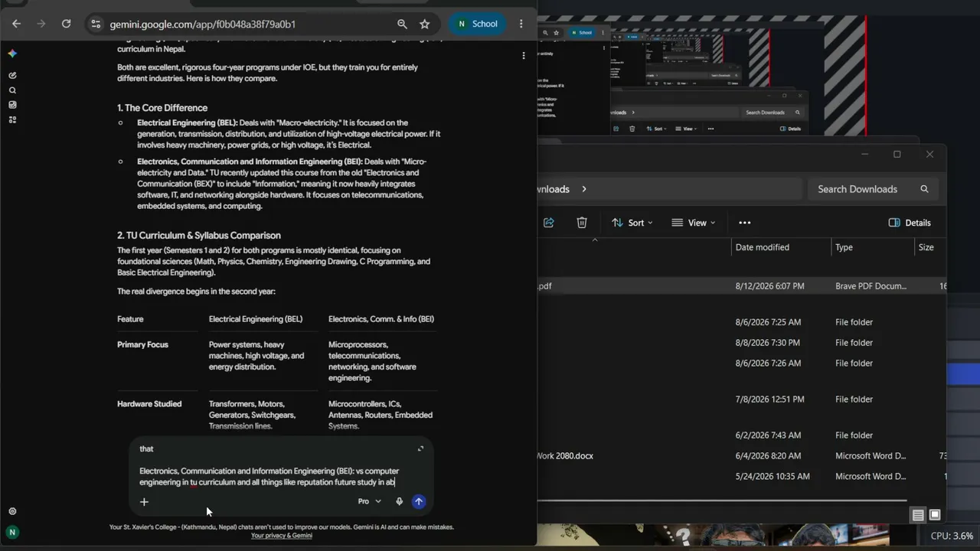Click the 'Primary Focus' table row label
Viewport: 980px width, 551px height.
click(x=142, y=344)
